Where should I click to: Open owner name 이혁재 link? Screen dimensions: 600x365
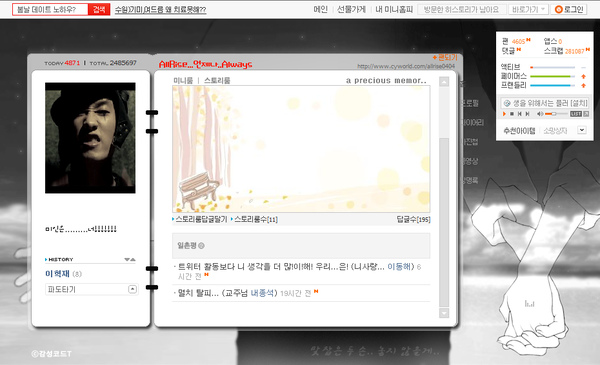(57, 274)
